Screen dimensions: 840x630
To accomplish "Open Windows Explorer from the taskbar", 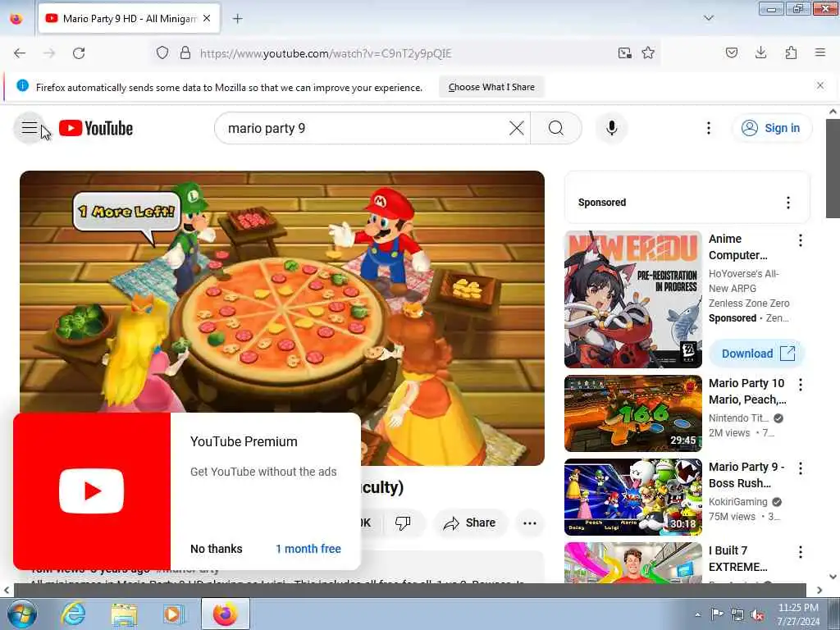I will pyautogui.click(x=125, y=614).
